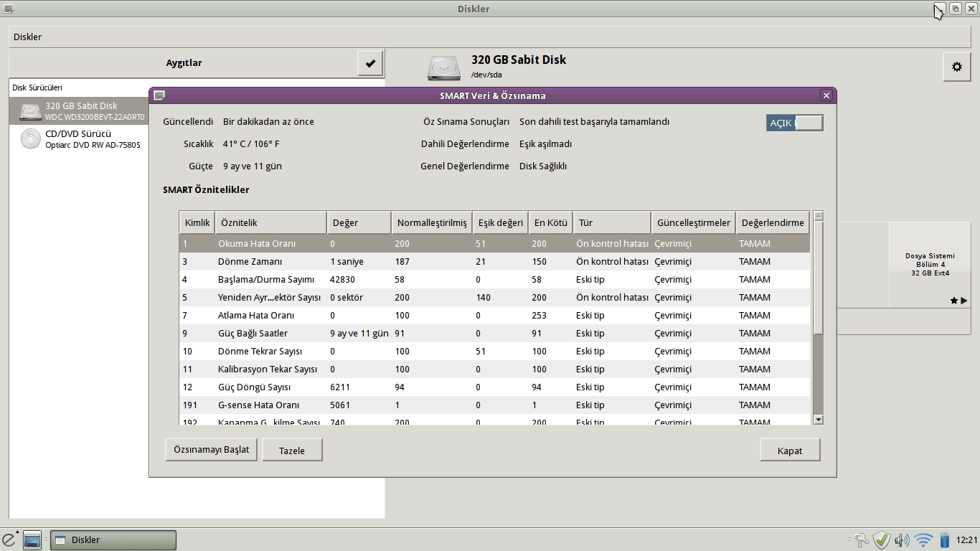
Task: Click the shield security icon in the tray
Action: click(882, 540)
